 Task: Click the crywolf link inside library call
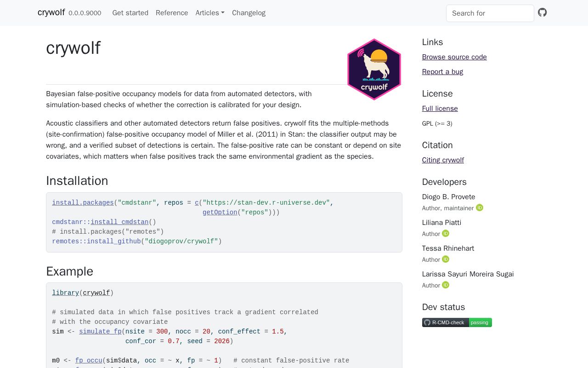[x=96, y=293]
